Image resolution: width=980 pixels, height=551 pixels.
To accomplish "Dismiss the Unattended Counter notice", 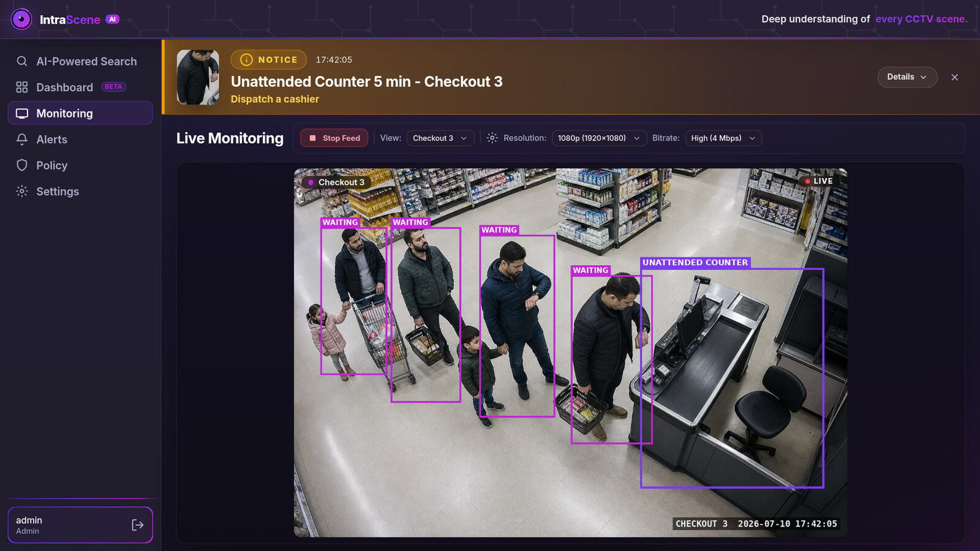I will click(x=954, y=77).
